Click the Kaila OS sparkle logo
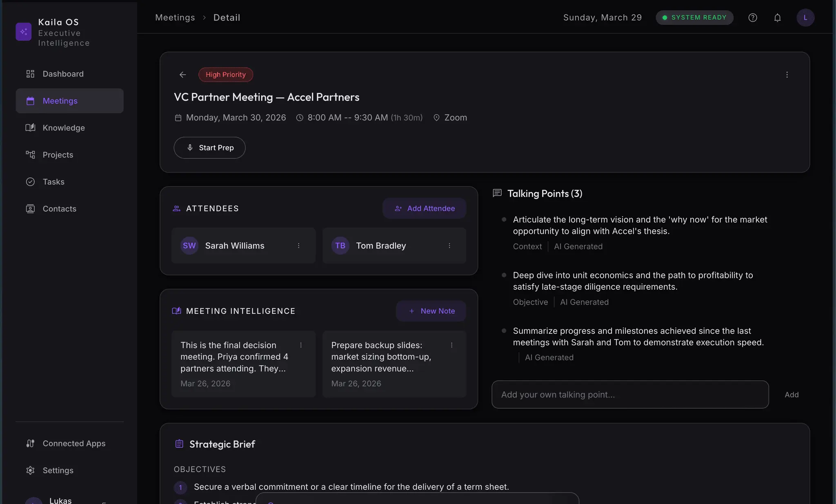 click(23, 32)
